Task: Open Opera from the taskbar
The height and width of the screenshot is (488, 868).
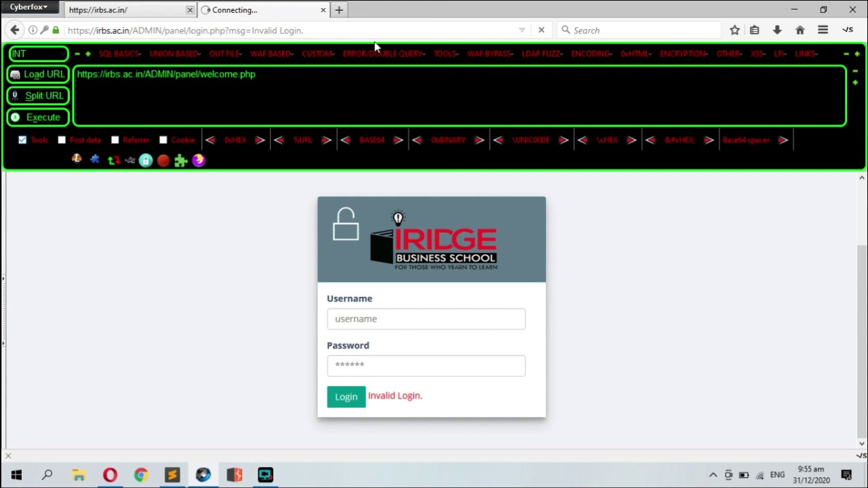Action: [110, 474]
